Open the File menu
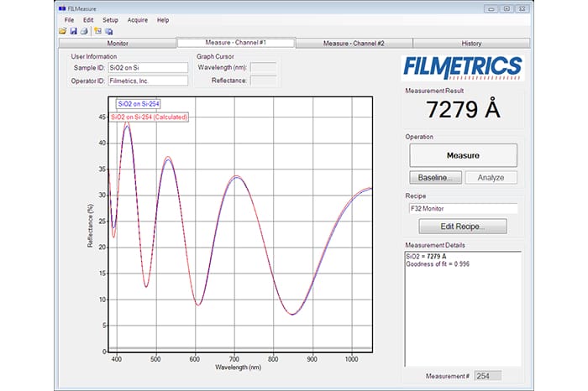Screen dimensions: 588x391 [x=69, y=19]
